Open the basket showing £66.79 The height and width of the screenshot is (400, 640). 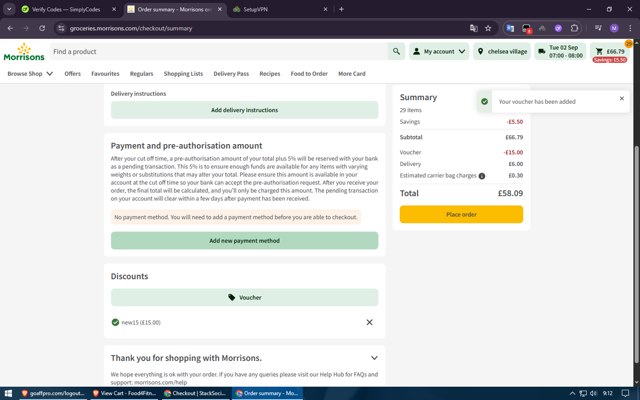(x=610, y=52)
